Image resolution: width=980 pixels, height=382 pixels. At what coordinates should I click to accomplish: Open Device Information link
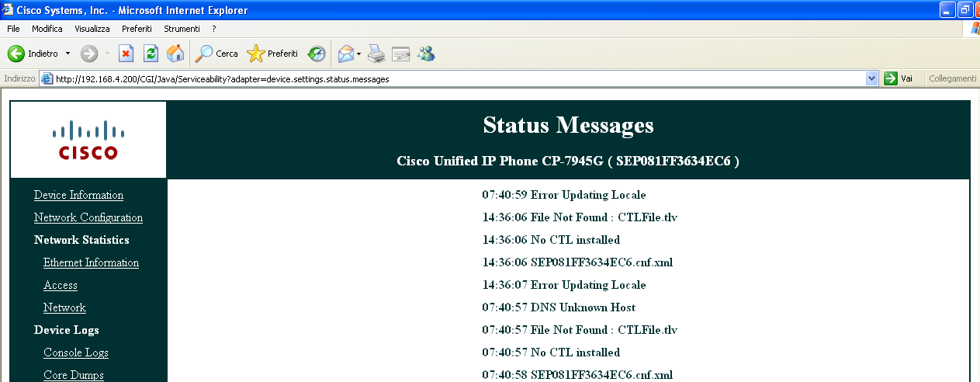(x=78, y=195)
